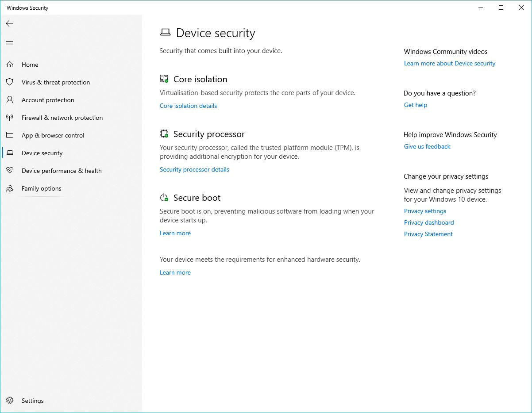This screenshot has height=413, width=532.
Task: Open Security processor details link
Action: pos(194,169)
